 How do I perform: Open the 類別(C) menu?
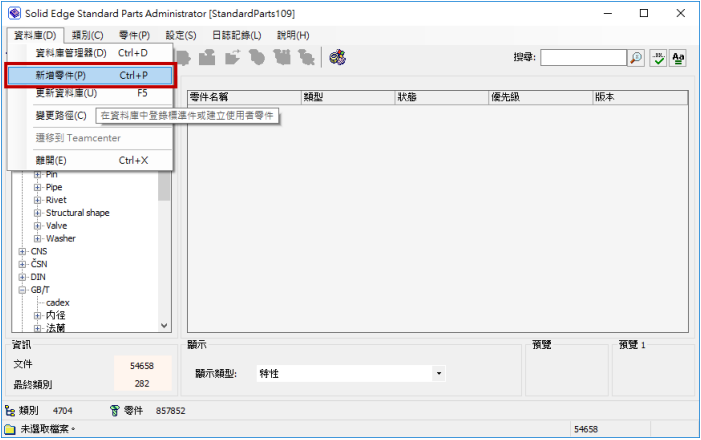pos(88,35)
